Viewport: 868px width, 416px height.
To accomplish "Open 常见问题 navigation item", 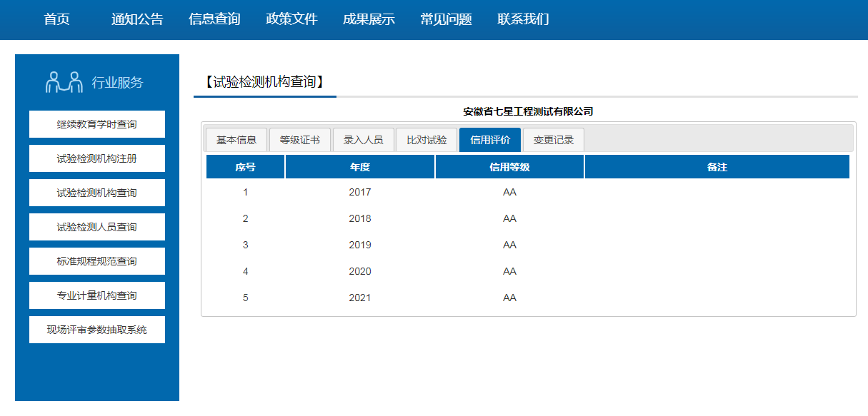I will (446, 19).
